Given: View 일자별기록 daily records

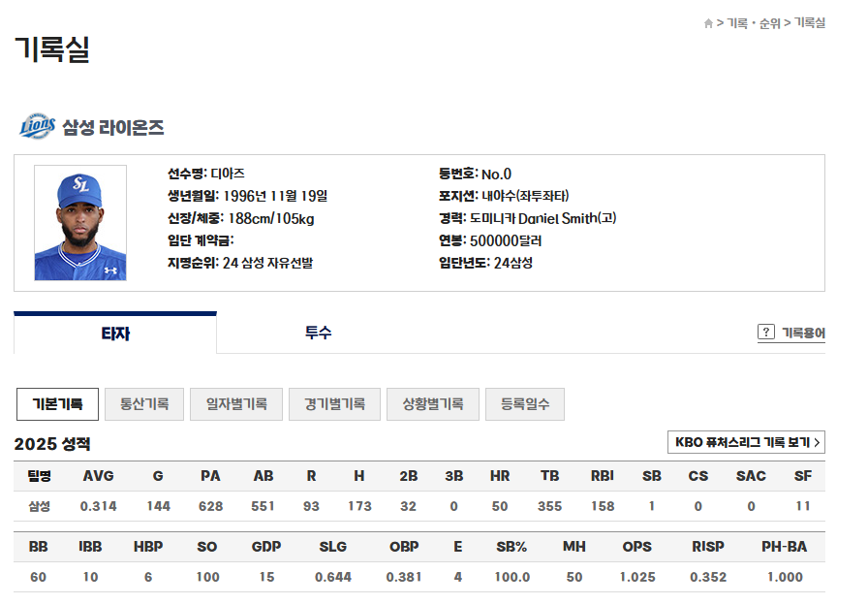Looking at the screenshot, I should (236, 404).
